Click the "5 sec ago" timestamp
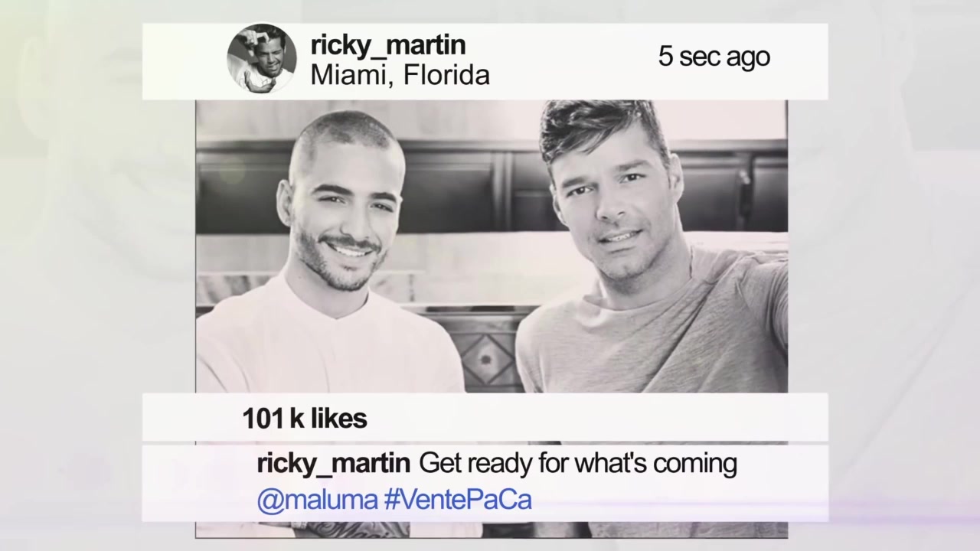Image resolution: width=980 pixels, height=551 pixels. click(714, 57)
